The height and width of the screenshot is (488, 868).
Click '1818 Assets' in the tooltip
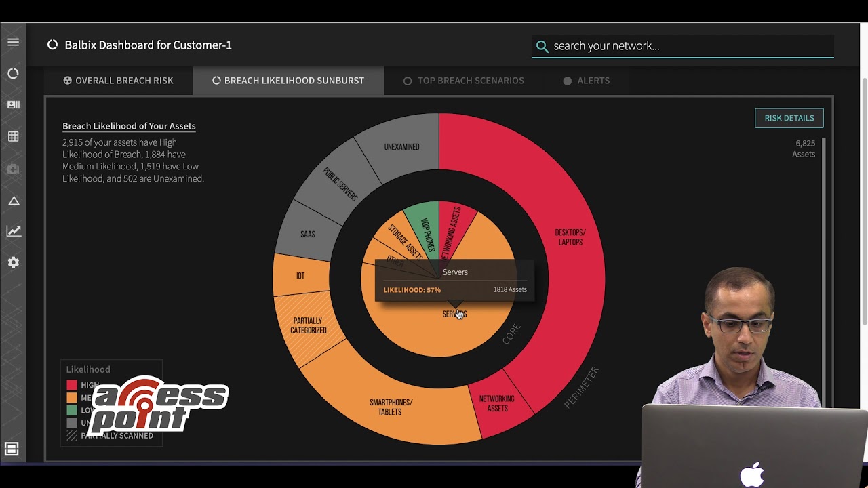pos(510,290)
